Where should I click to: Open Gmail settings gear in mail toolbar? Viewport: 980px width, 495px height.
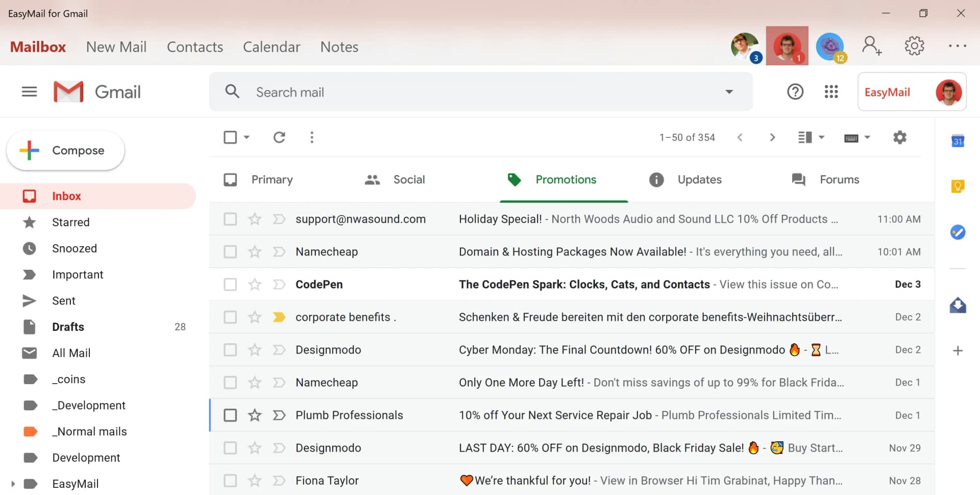pyautogui.click(x=899, y=137)
